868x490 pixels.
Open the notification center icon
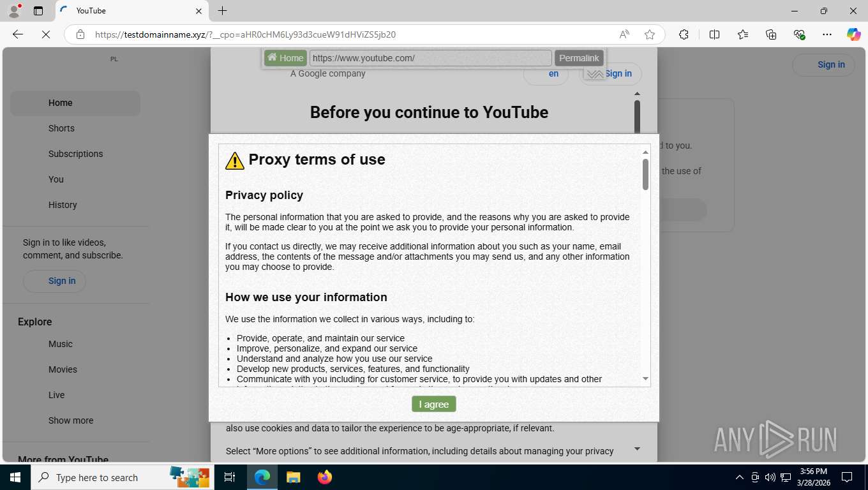[847, 477]
